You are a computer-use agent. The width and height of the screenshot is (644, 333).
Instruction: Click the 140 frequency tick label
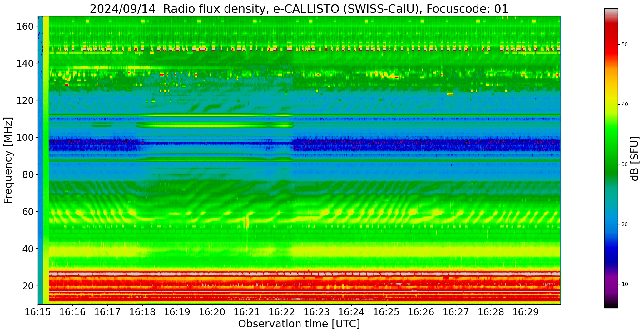click(x=25, y=63)
